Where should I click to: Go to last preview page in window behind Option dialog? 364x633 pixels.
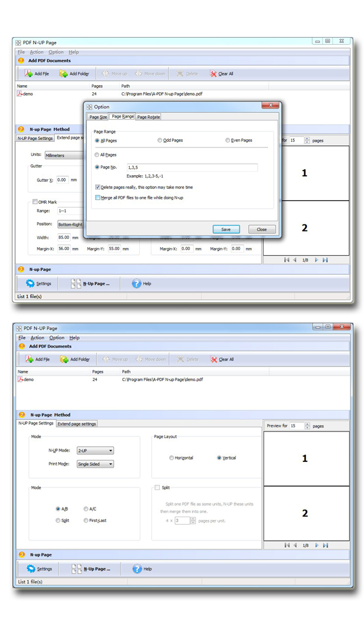(x=325, y=260)
